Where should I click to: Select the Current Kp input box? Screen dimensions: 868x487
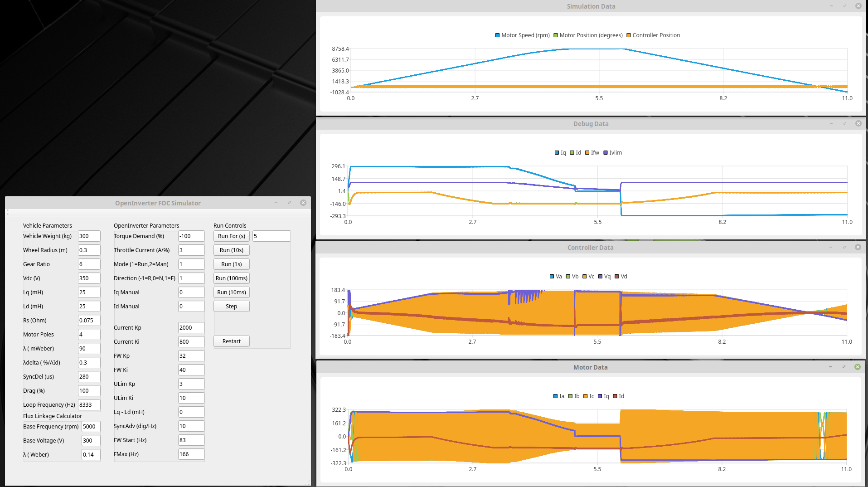[191, 328]
